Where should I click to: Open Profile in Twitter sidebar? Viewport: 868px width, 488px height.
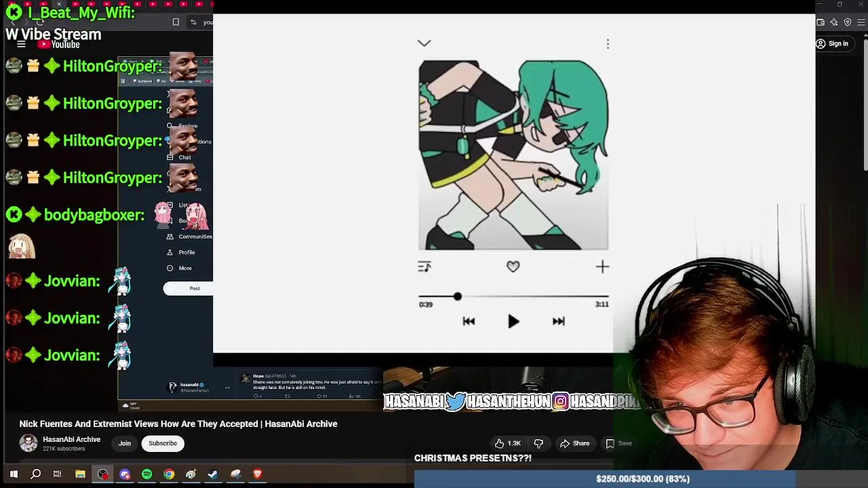pos(181,252)
